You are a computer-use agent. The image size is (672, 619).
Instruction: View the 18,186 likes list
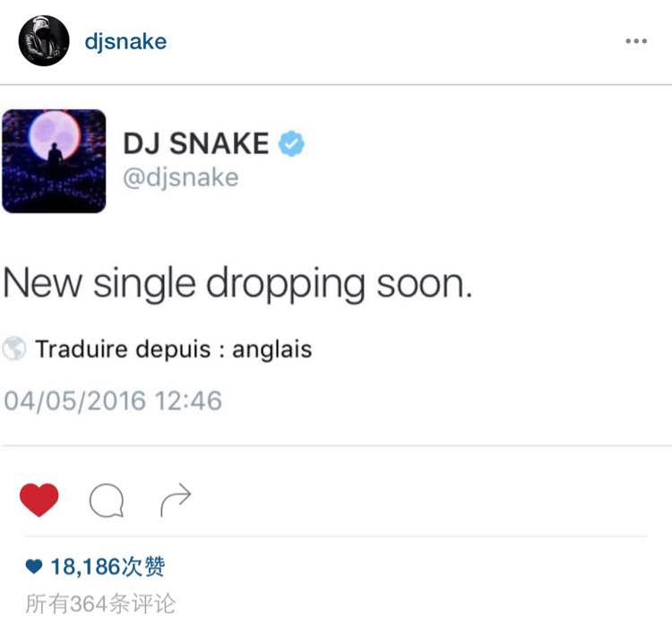tap(108, 567)
